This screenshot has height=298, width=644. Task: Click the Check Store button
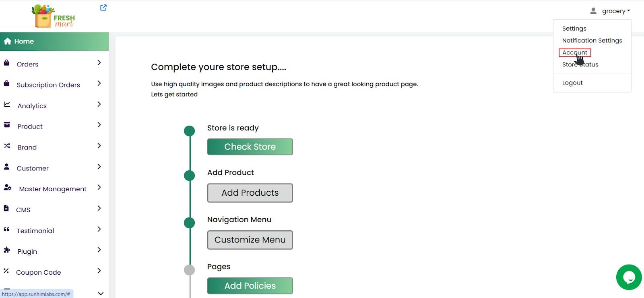click(250, 147)
